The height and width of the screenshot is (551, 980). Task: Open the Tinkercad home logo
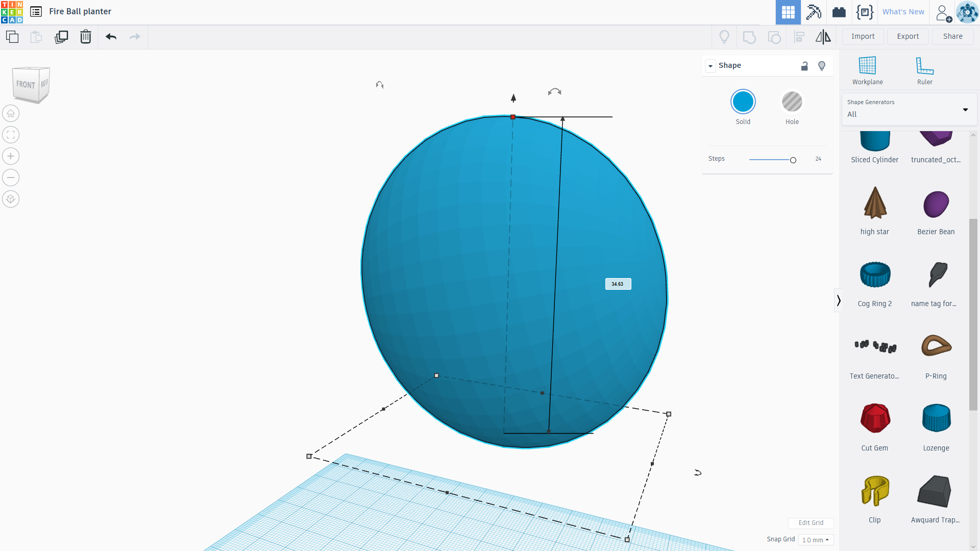point(12,12)
